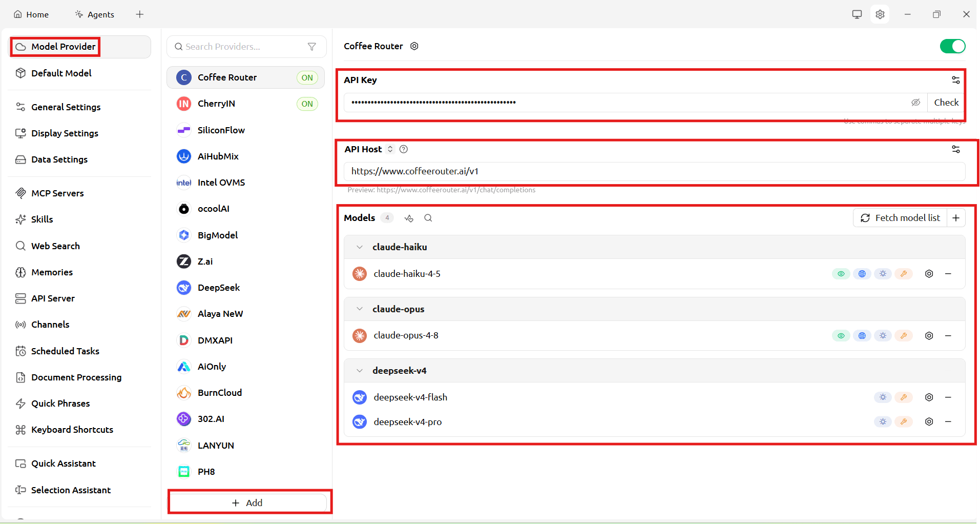The height and width of the screenshot is (524, 980).
Task: Select the BurnCloud provider
Action: click(246, 393)
